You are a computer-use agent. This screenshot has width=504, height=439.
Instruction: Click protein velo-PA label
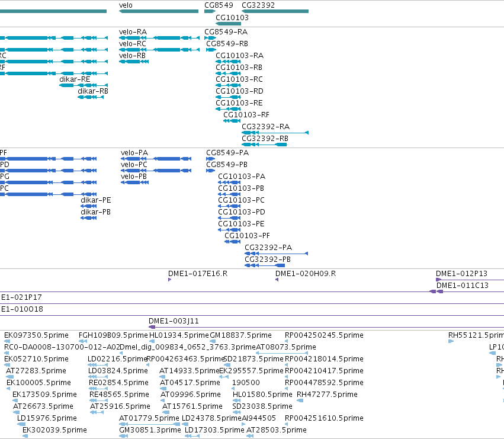(134, 153)
